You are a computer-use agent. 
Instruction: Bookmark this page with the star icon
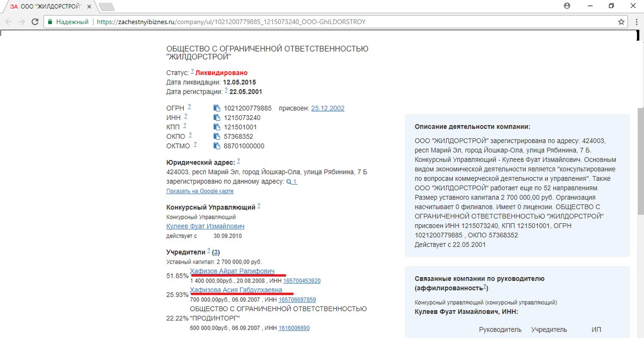pos(621,22)
